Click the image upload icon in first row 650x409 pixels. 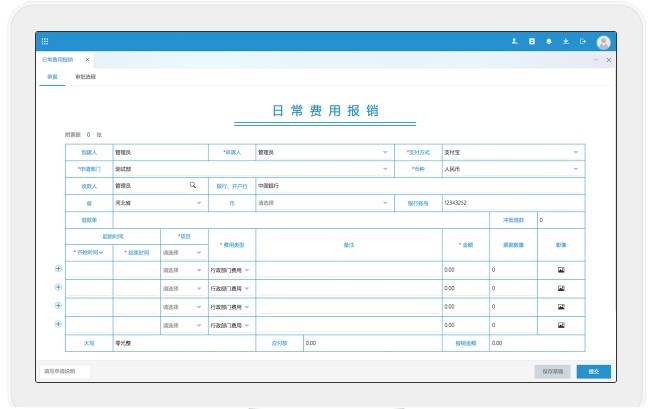pyautogui.click(x=560, y=270)
